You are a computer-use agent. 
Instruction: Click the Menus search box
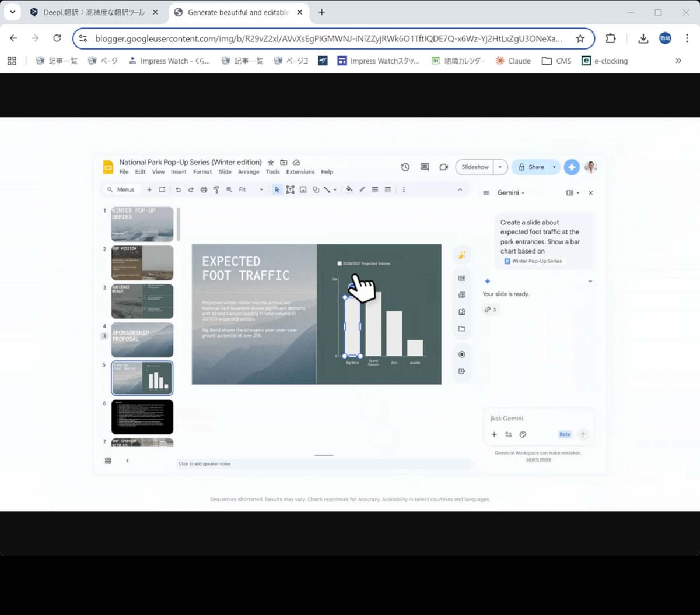(x=121, y=189)
